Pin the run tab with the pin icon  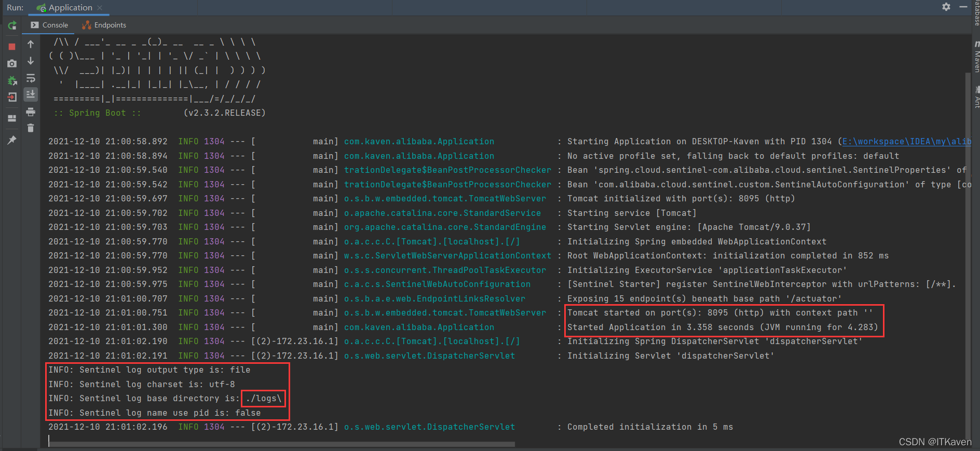point(12,140)
